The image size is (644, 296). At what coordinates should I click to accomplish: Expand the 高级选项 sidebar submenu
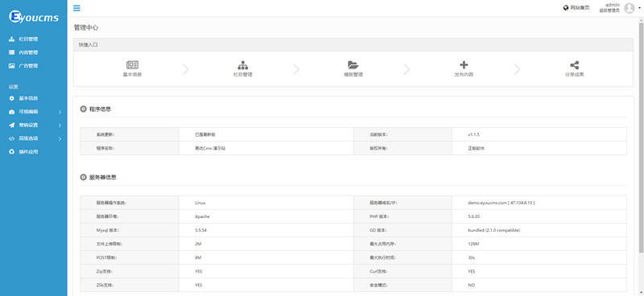click(60, 139)
